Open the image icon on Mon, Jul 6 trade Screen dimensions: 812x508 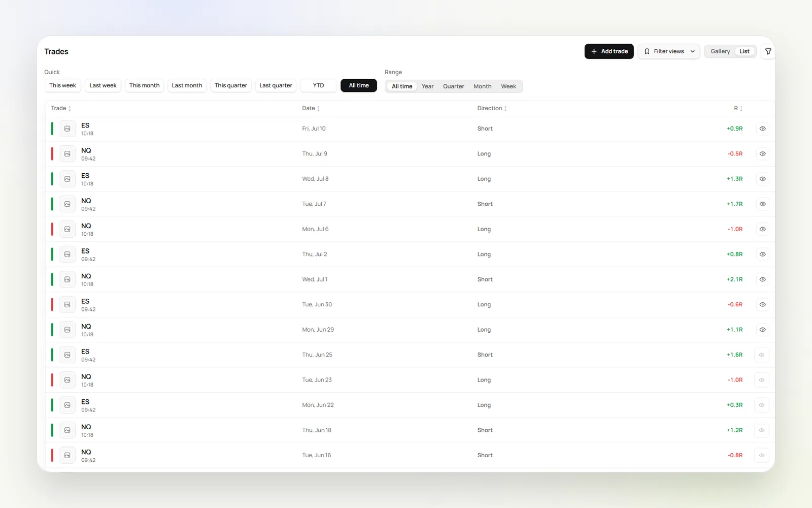(67, 229)
